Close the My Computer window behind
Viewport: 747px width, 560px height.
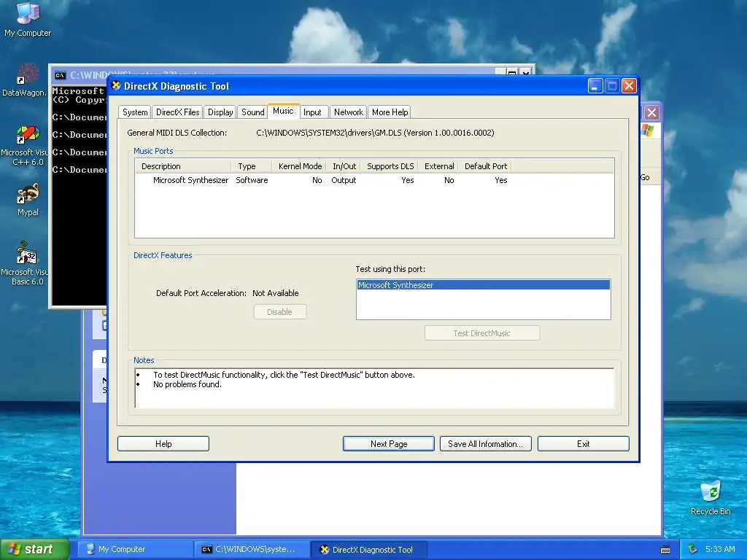651,113
